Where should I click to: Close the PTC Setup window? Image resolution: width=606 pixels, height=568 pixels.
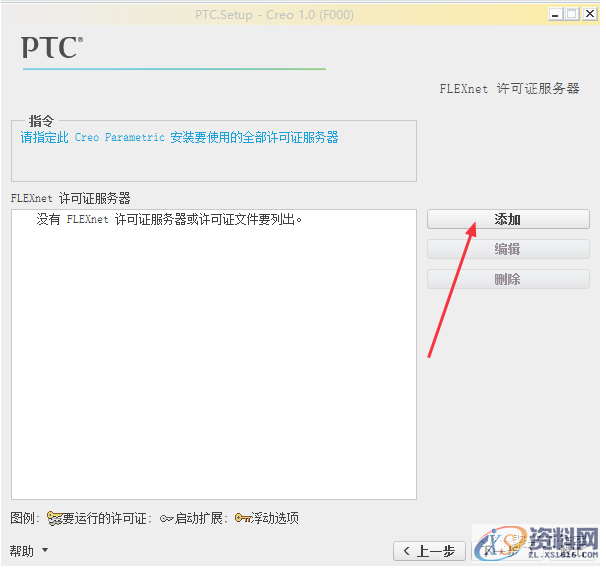590,14
